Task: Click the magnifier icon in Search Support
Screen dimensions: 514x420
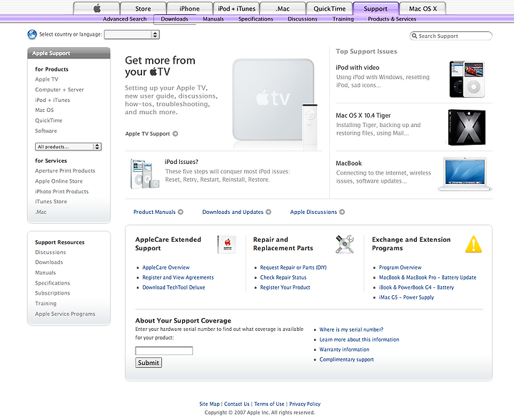Action: pyautogui.click(x=414, y=36)
